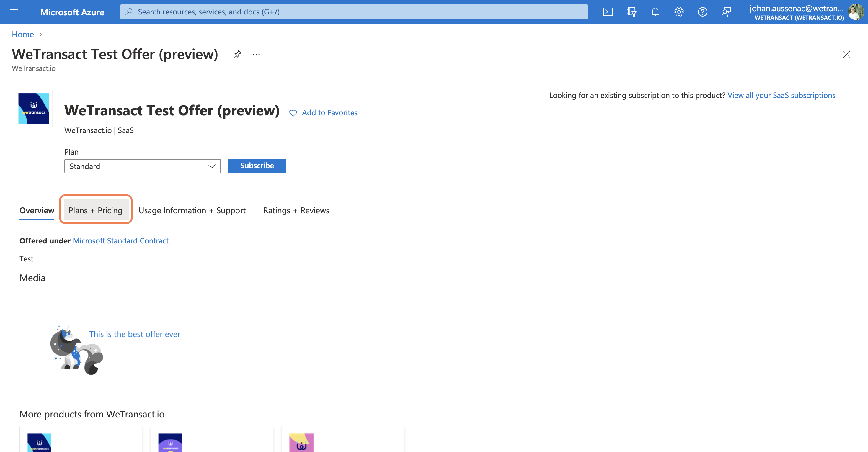Open the Help question mark icon
Screen dimensions: 868x452
(x=702, y=12)
